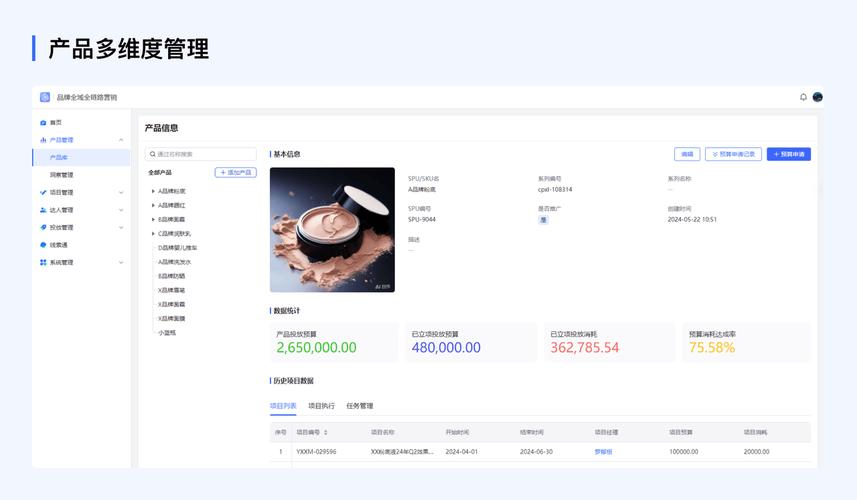Click the search magnifier icon in product search

153,154
